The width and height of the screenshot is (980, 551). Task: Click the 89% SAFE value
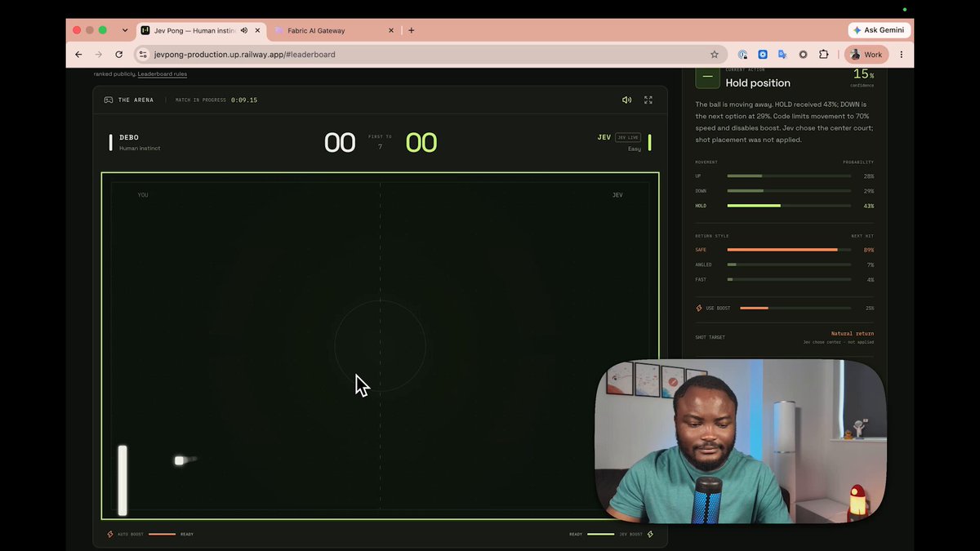(868, 250)
